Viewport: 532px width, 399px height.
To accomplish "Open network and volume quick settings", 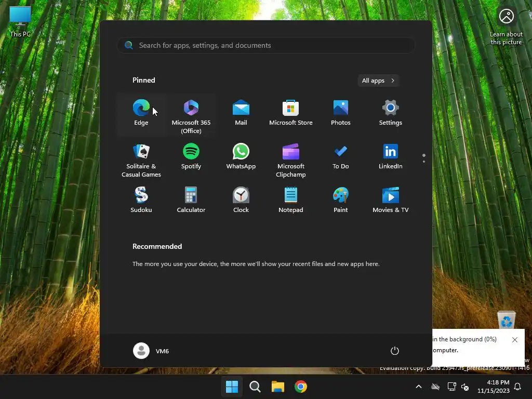I will pos(458,387).
